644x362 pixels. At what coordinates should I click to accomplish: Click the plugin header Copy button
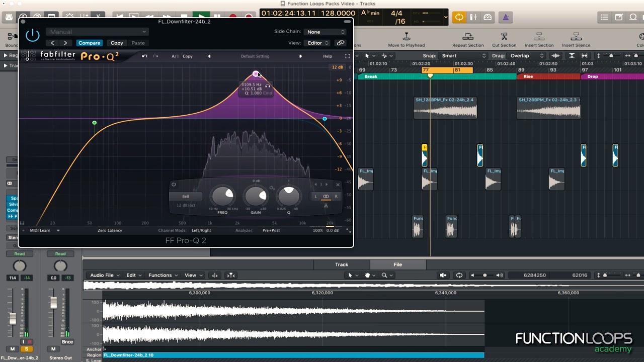(117, 43)
